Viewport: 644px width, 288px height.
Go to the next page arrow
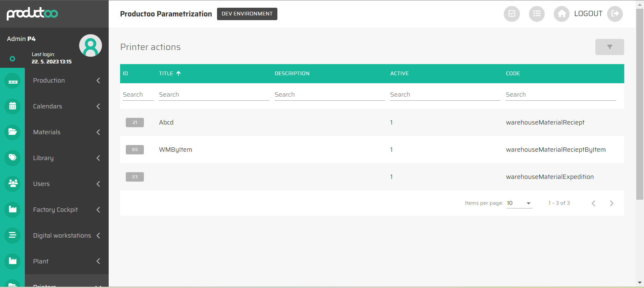[x=611, y=203]
